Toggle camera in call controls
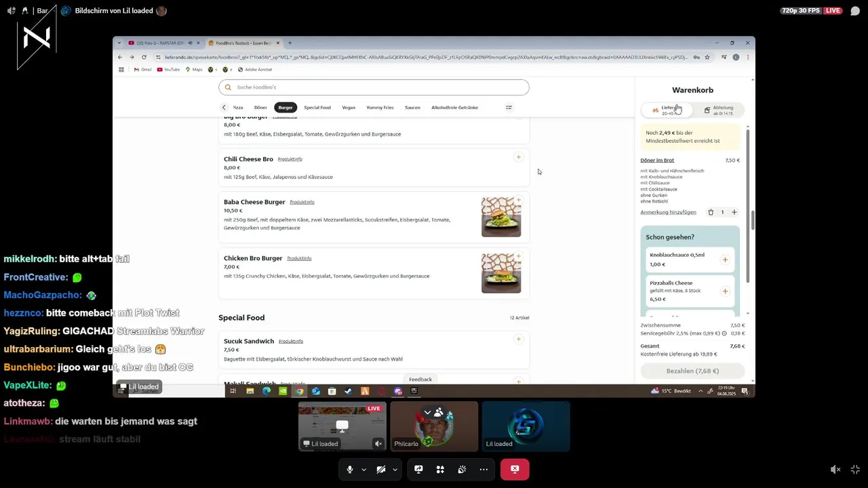Image resolution: width=868 pixels, height=488 pixels. pyautogui.click(x=381, y=469)
